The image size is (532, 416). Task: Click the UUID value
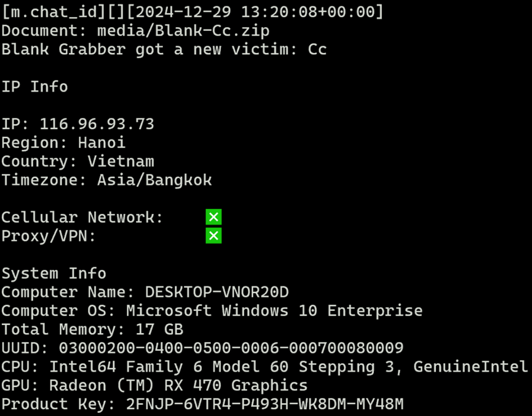(231, 348)
